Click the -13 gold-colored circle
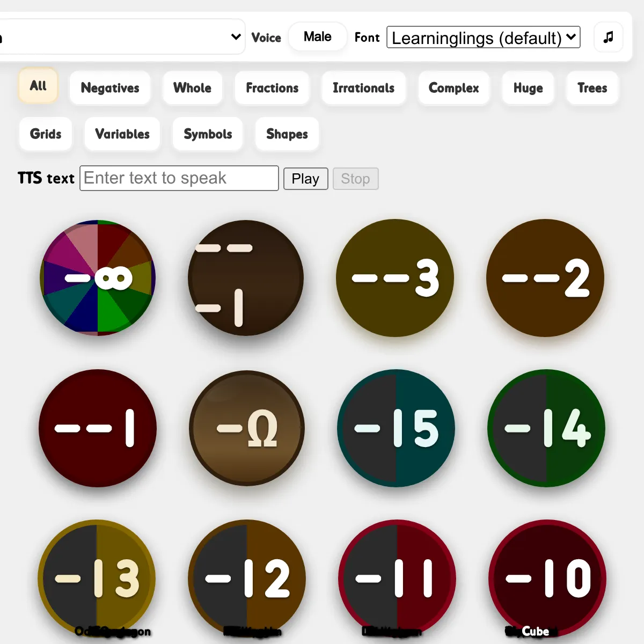The image size is (644, 644). coord(97,578)
